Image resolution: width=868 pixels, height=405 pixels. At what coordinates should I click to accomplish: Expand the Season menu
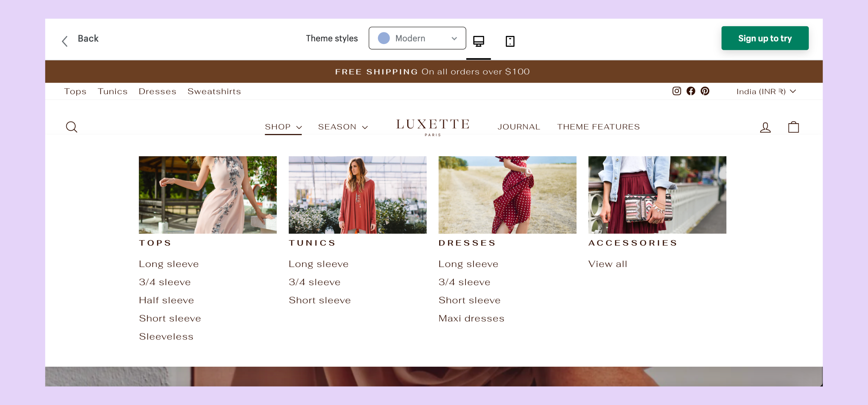pos(343,127)
